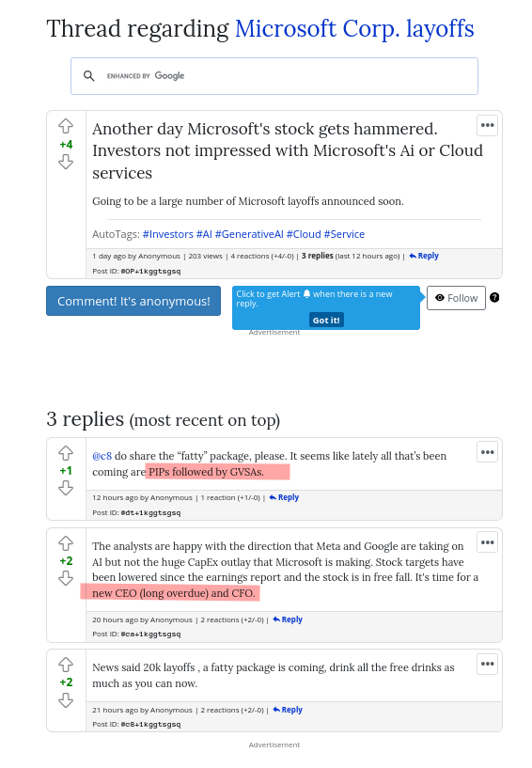Reply to the 21 hours ago comment
Screen dimensions: 532x768
pyautogui.click(x=288, y=710)
